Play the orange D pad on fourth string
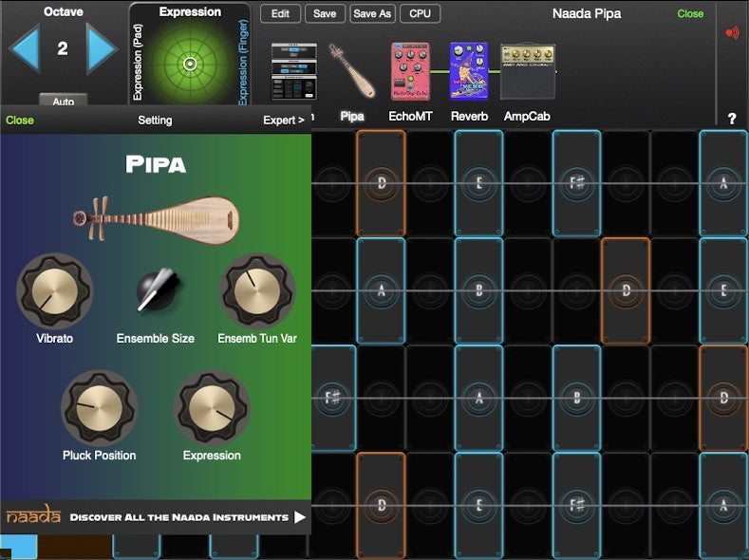The width and height of the screenshot is (749, 560). [382, 505]
